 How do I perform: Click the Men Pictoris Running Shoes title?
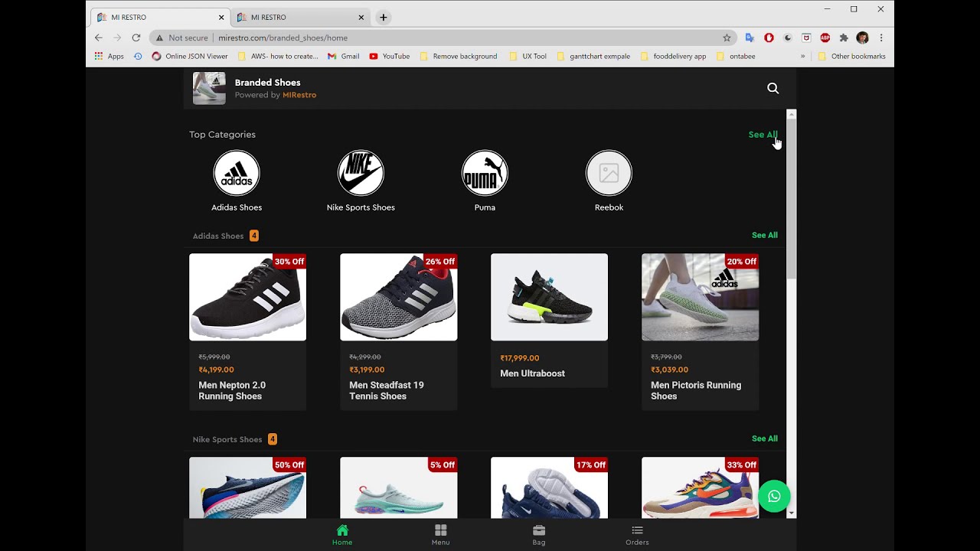click(x=696, y=390)
